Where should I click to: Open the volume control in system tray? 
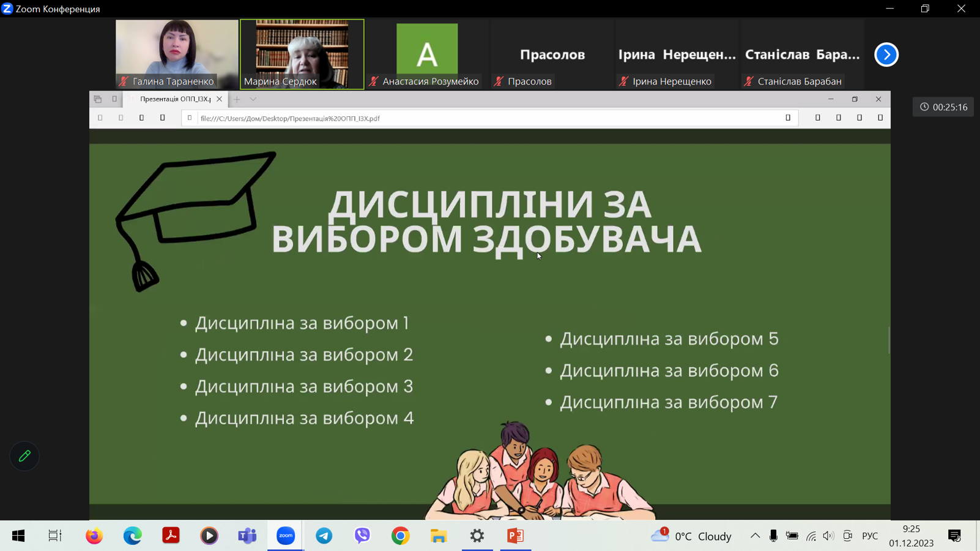[x=828, y=536]
